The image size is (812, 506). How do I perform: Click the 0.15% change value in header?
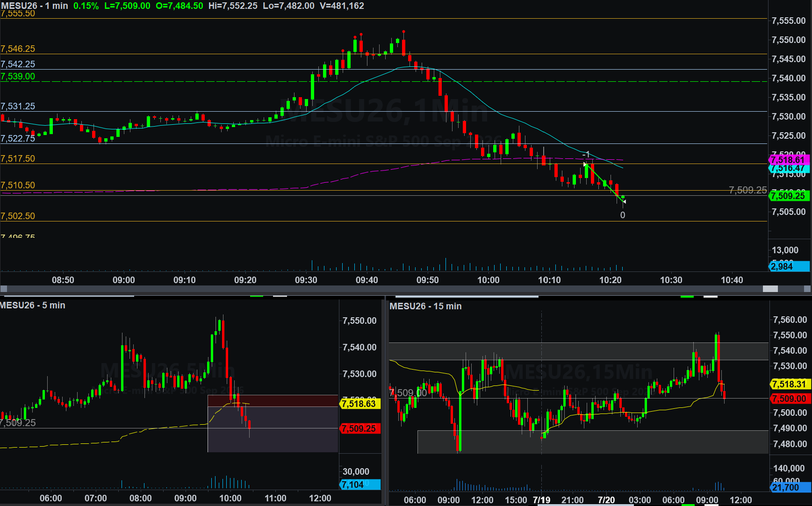[86, 6]
